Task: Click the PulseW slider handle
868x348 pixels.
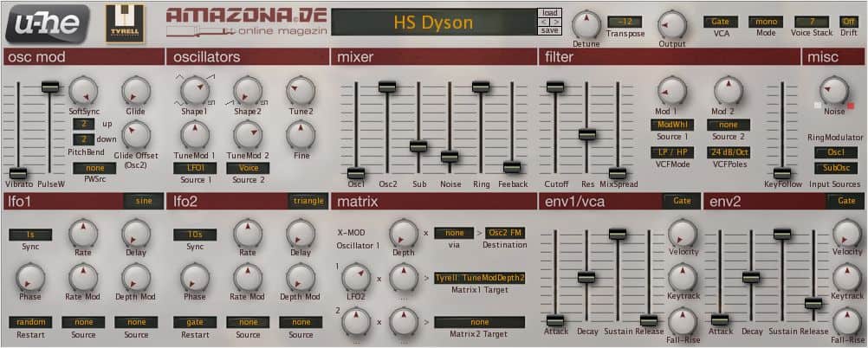Action: coord(50,87)
